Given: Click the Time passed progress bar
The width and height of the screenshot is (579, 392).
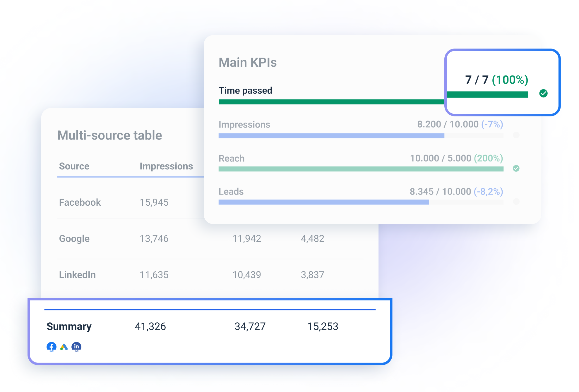Looking at the screenshot, I should coord(373,98).
